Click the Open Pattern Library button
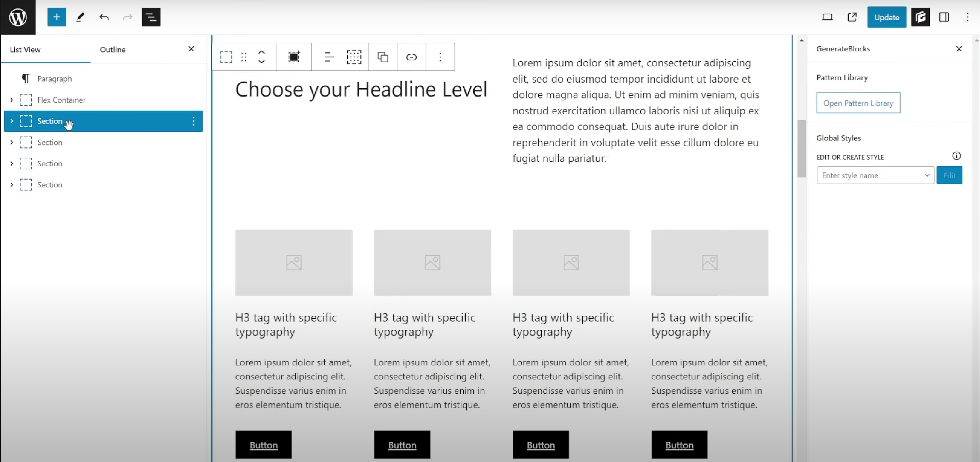 (x=858, y=103)
